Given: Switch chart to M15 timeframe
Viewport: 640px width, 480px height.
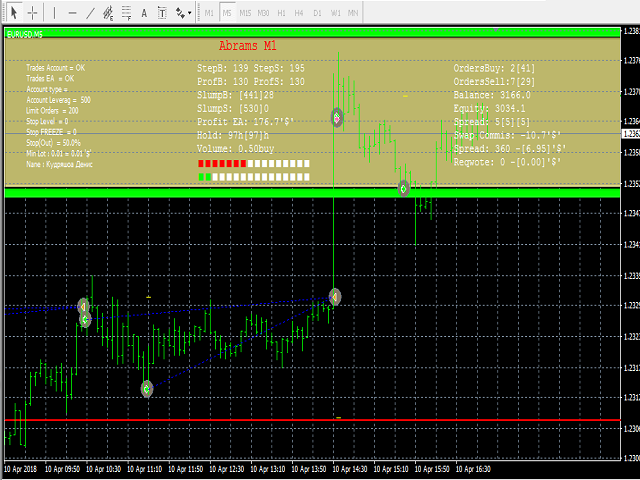Looking at the screenshot, I should (x=245, y=13).
